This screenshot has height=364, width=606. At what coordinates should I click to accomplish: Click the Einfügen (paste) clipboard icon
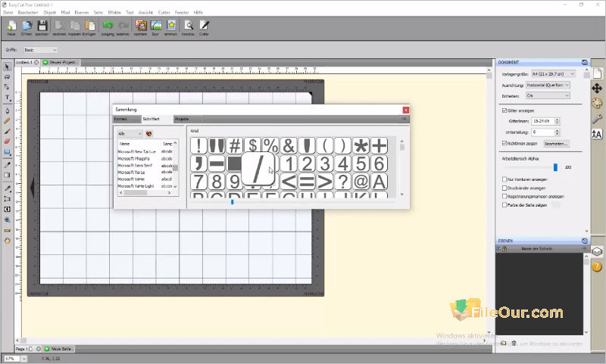[x=89, y=26]
